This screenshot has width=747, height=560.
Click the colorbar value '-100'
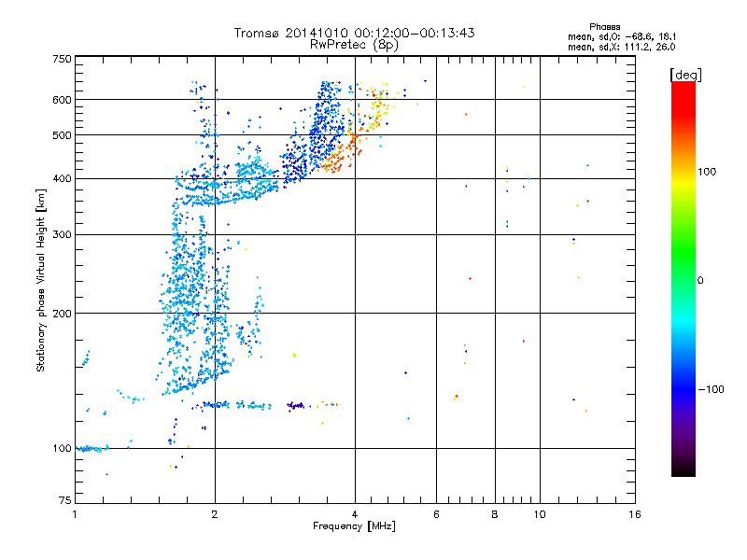(711, 389)
